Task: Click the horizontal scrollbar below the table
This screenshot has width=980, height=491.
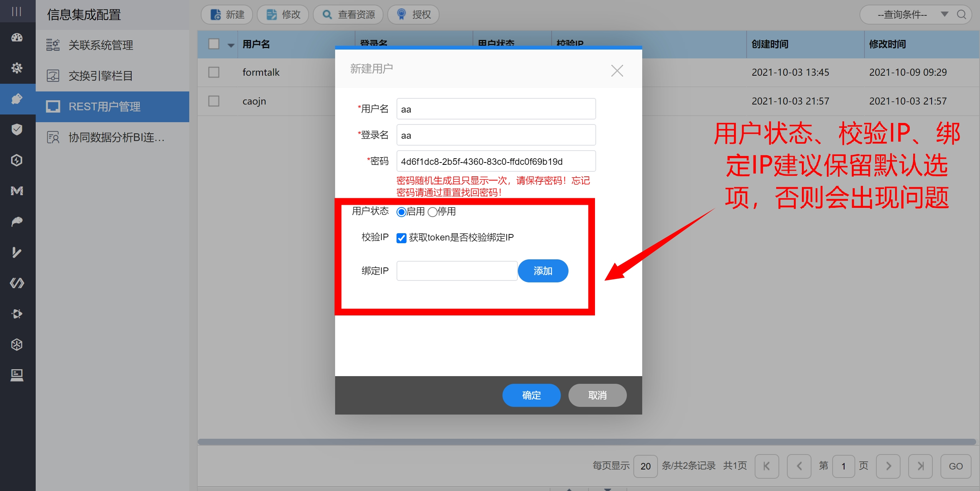Action: tap(587, 442)
